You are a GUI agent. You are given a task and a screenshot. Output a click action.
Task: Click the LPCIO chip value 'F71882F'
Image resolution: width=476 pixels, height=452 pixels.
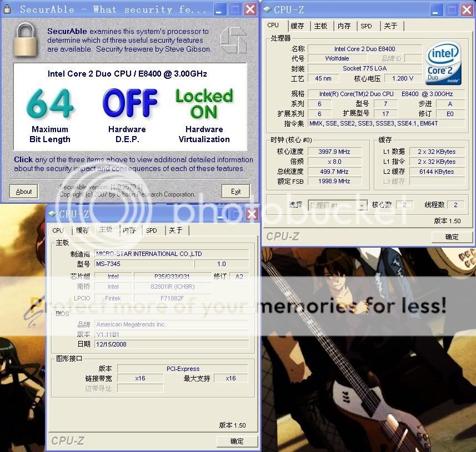[172, 298]
